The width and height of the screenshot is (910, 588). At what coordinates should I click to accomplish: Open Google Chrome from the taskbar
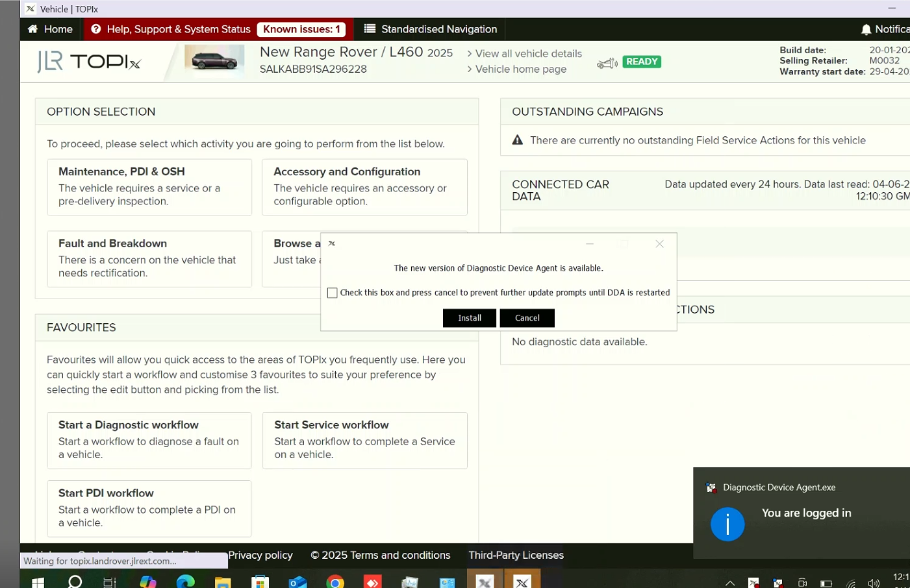click(335, 582)
